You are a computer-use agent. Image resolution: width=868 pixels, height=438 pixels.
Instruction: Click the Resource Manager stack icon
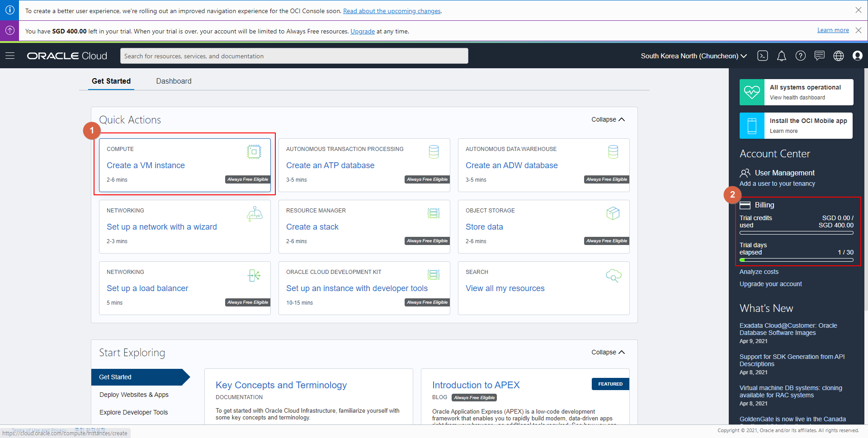(434, 213)
